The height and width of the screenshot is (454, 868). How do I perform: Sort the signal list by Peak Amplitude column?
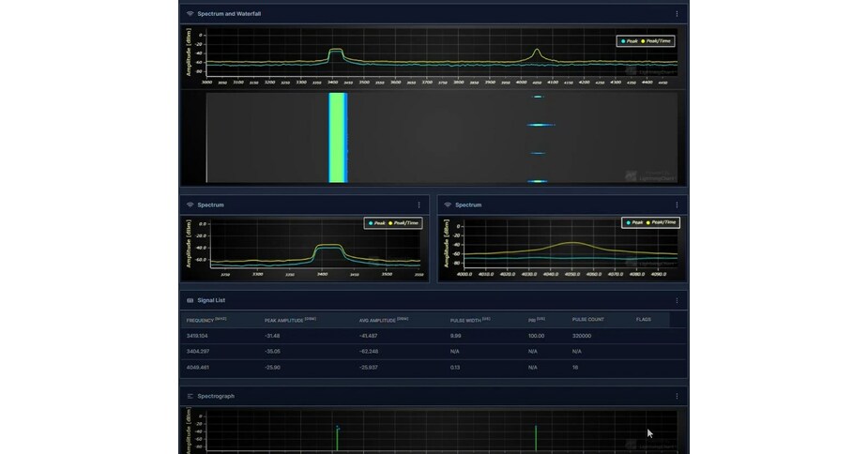[290, 320]
